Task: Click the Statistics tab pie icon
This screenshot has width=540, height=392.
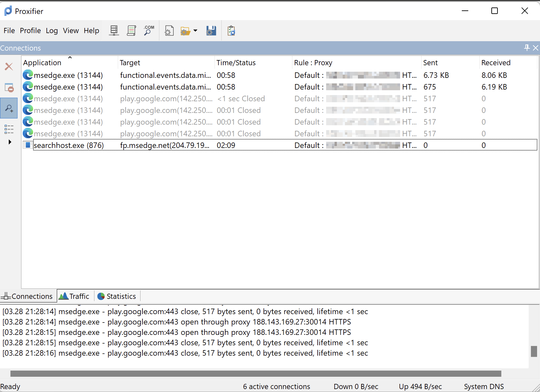Action: [x=101, y=296]
